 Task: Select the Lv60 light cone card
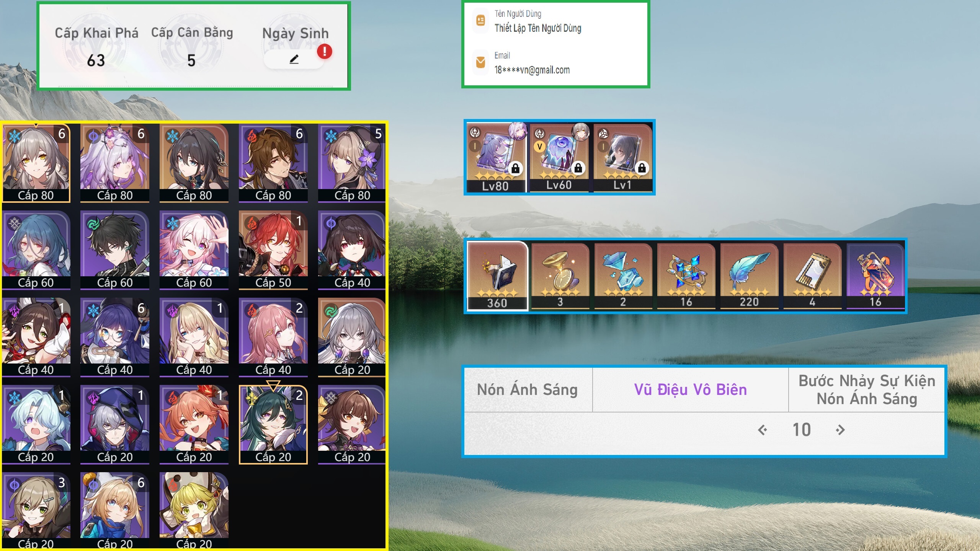(559, 157)
